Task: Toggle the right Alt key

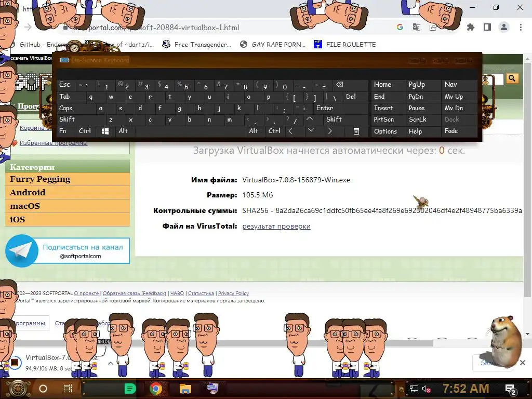Action: [x=255, y=131]
